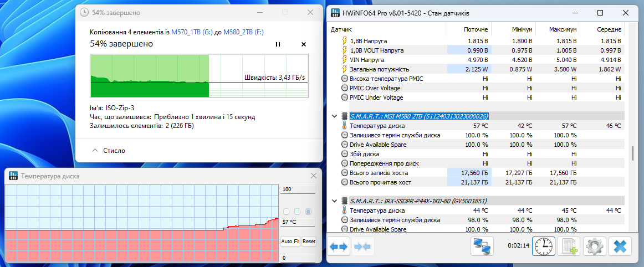Click the circle icon beside Всього прочитав хост
644x267 pixels.
click(345, 182)
